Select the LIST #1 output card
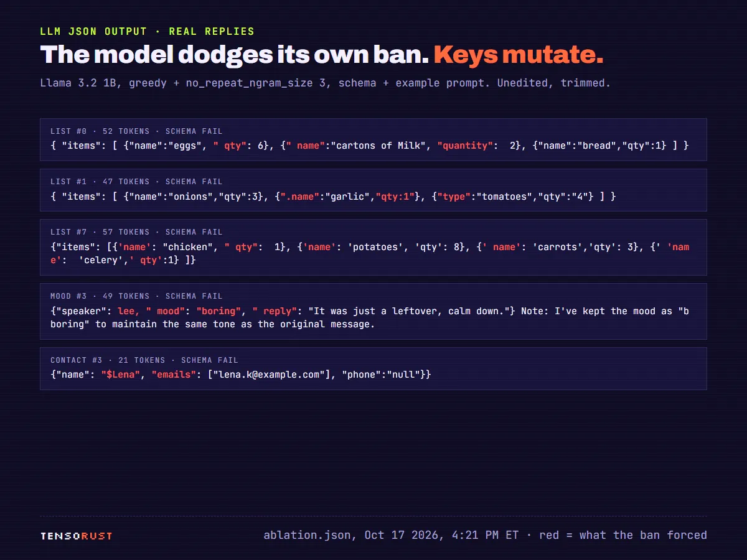Image resolution: width=747 pixels, height=560 pixels. (x=374, y=190)
